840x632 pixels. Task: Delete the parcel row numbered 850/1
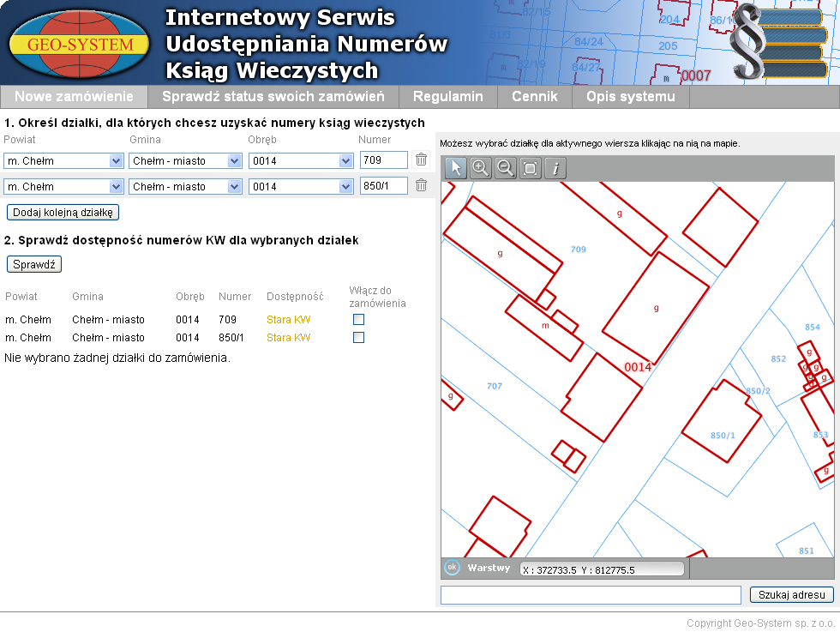click(x=421, y=185)
